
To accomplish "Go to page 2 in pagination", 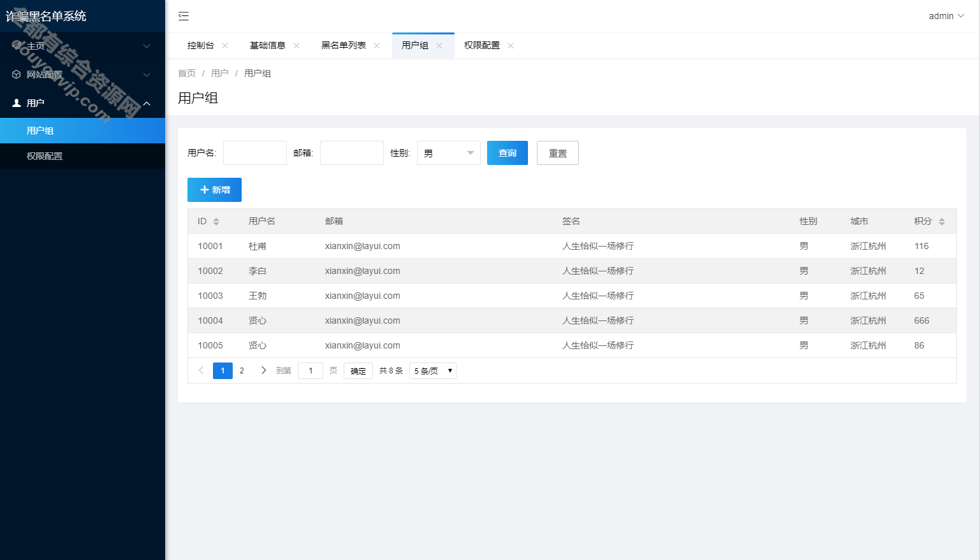I will (x=242, y=370).
